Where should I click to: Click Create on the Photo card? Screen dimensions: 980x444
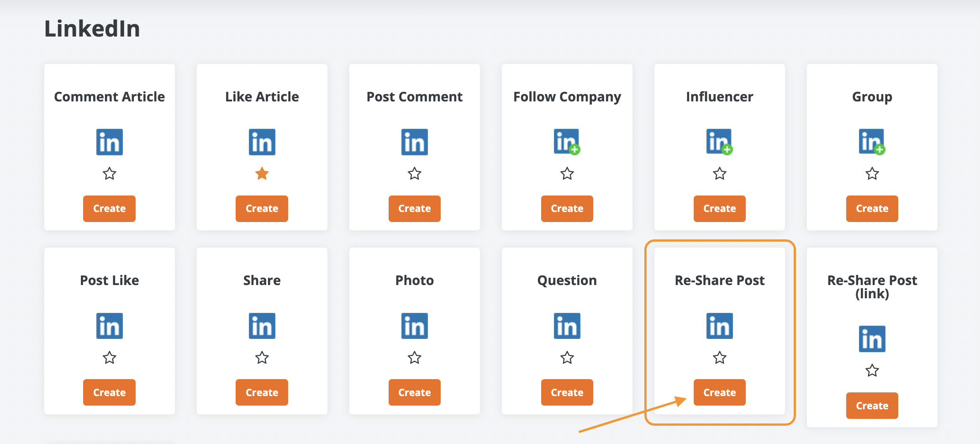[415, 392]
